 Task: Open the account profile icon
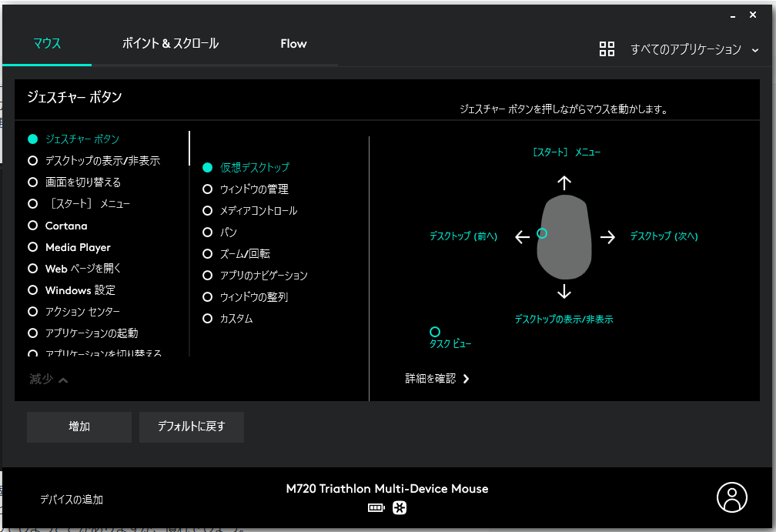pyautogui.click(x=731, y=499)
